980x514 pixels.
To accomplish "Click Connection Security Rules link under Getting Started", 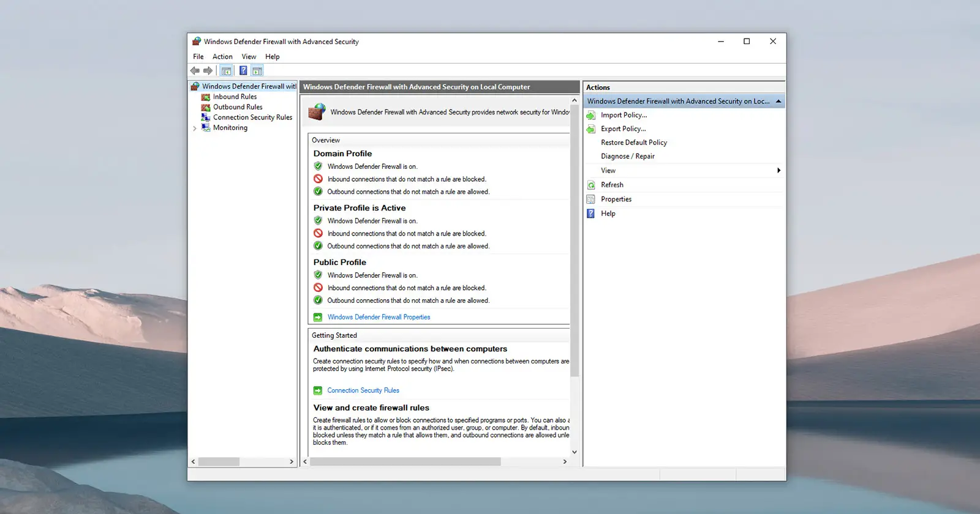I will pos(363,390).
